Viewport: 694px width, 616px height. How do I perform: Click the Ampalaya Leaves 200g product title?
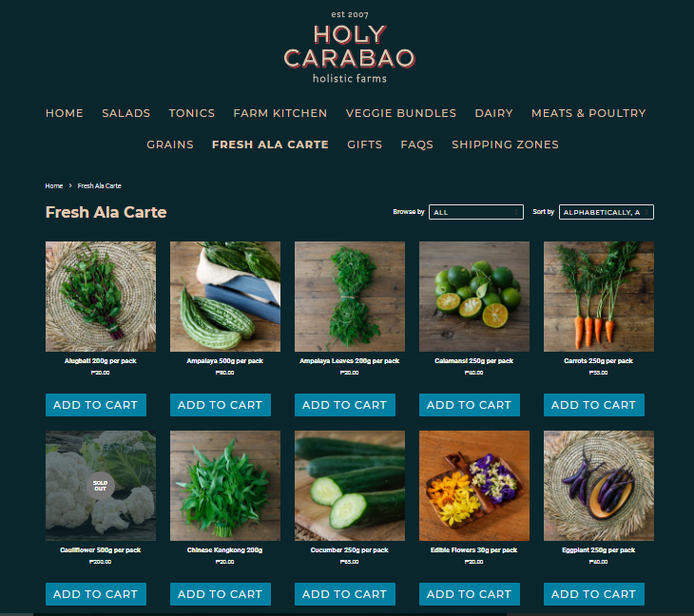pyautogui.click(x=350, y=361)
